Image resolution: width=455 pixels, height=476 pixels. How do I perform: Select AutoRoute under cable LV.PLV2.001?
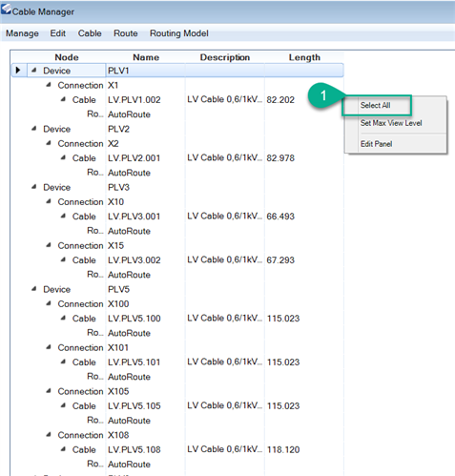click(129, 173)
